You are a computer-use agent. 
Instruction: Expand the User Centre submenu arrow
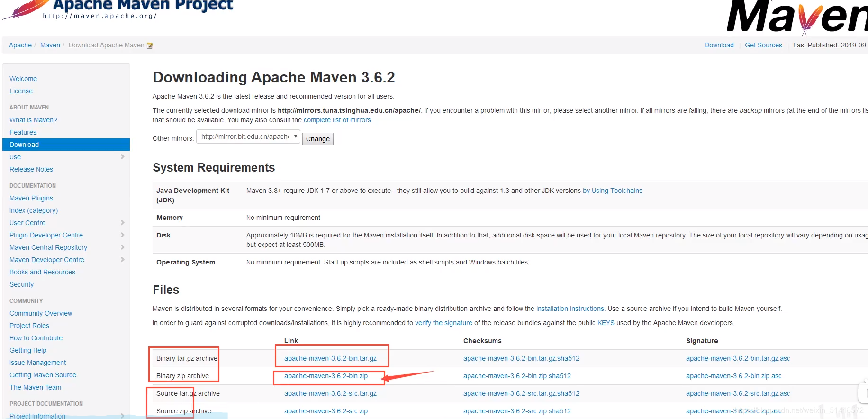[x=122, y=223]
